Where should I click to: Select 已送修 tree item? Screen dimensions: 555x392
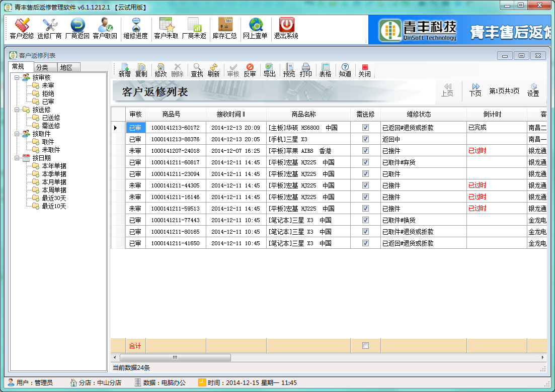pos(51,118)
